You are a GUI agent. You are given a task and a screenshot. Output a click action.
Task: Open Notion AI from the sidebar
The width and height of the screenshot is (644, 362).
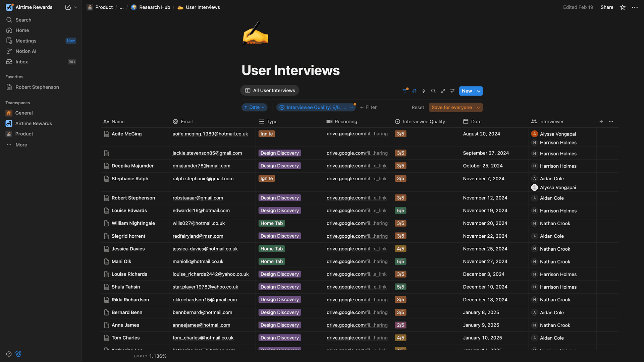(25, 51)
